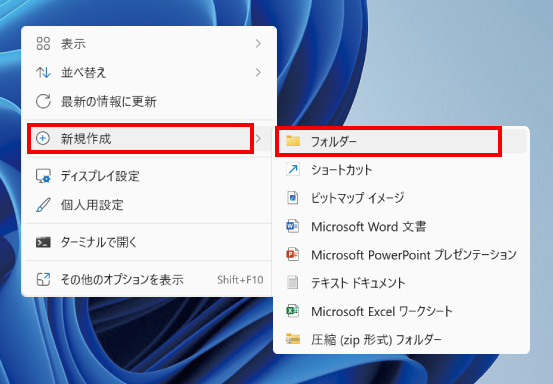Open ディスプレイ設定
Viewport: 553px width, 384px height.
tap(149, 176)
